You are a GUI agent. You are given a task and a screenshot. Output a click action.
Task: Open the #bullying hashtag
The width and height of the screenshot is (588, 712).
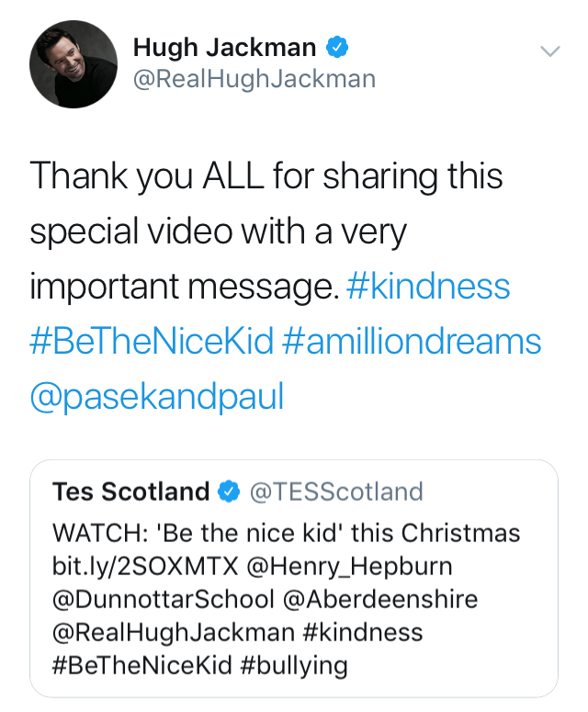click(295, 665)
